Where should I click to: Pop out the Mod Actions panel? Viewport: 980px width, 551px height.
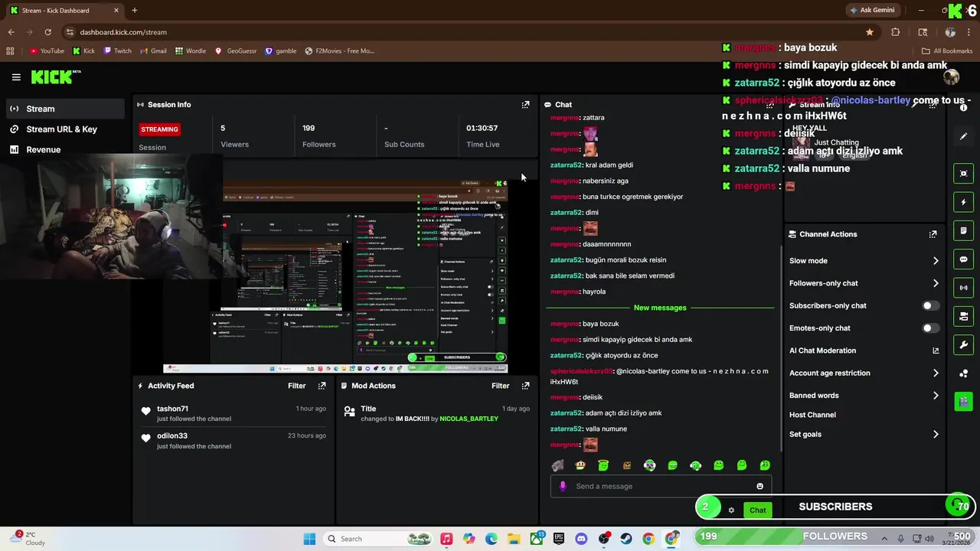tap(525, 386)
